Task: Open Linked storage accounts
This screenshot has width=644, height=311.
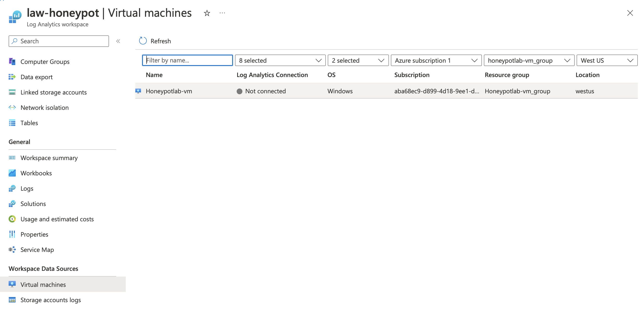Action: pyautogui.click(x=54, y=92)
